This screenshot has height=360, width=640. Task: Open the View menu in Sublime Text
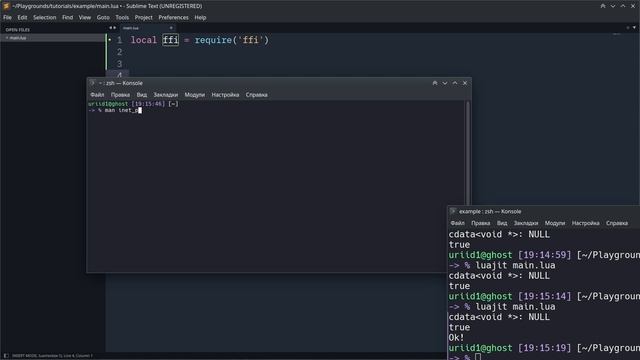(84, 18)
